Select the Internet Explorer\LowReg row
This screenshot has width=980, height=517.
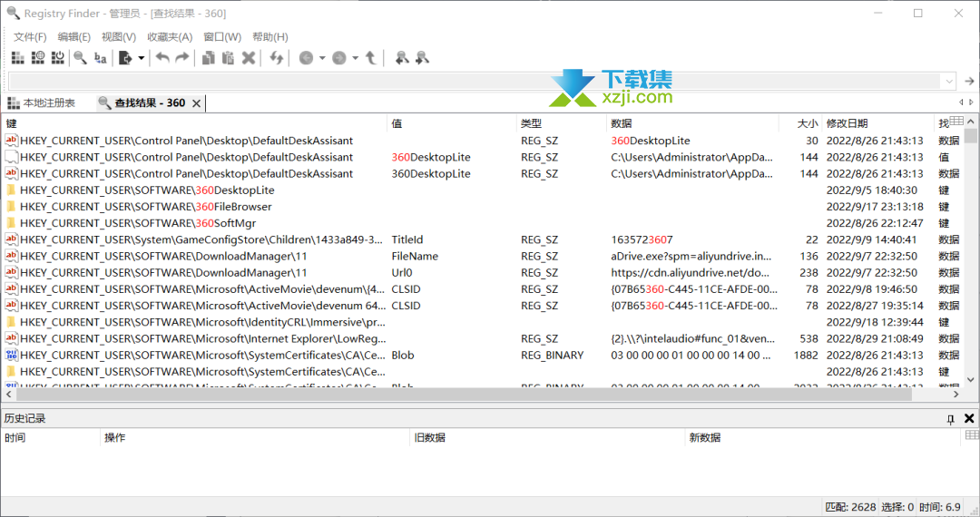(x=481, y=339)
